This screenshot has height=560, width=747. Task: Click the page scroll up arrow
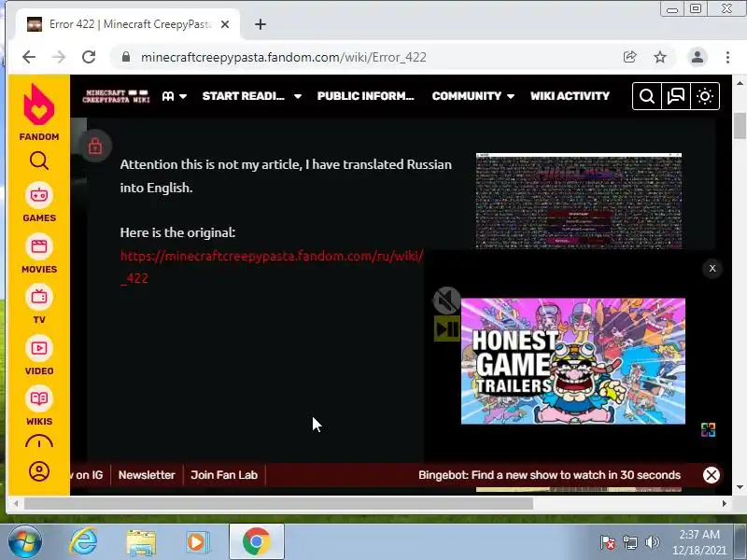point(740,83)
